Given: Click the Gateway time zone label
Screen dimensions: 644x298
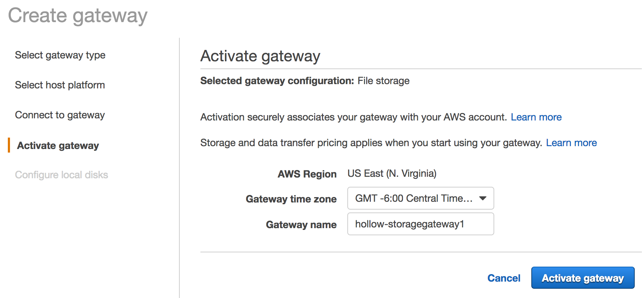Looking at the screenshot, I should (291, 199).
